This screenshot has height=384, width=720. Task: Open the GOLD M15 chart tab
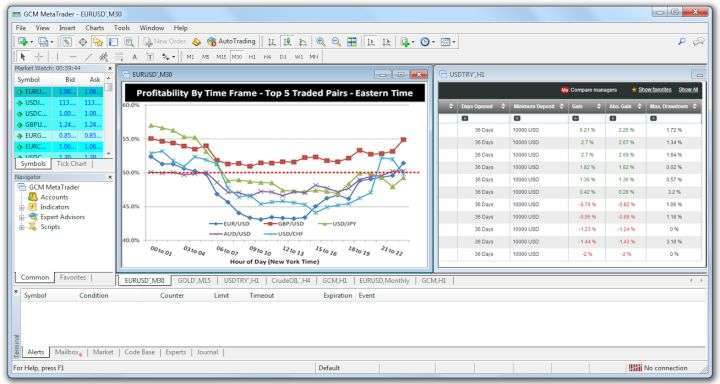coord(194,280)
